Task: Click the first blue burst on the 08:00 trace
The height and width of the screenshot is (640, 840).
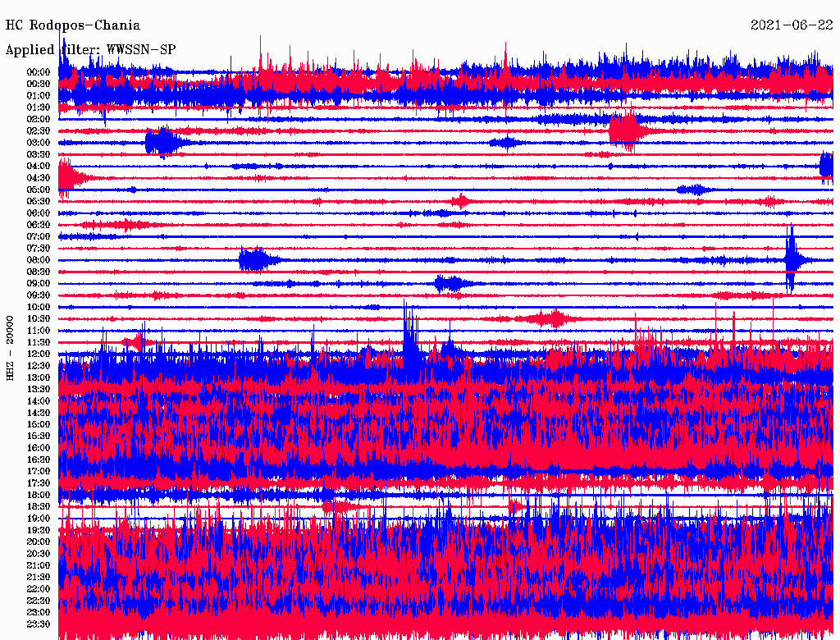Action: [254, 260]
